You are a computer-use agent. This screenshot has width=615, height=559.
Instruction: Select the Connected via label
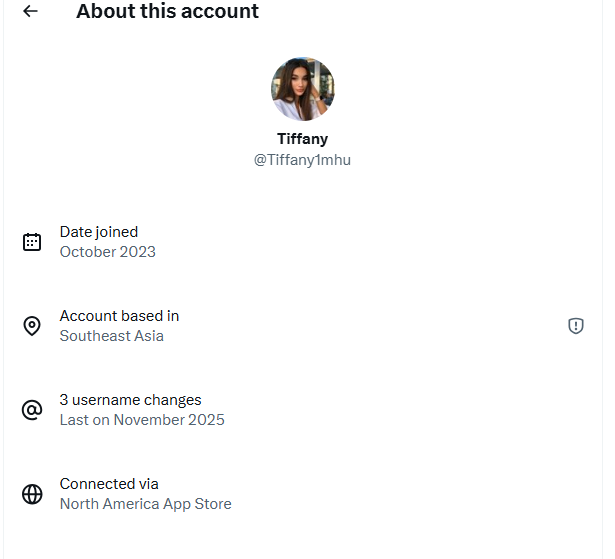pos(109,484)
